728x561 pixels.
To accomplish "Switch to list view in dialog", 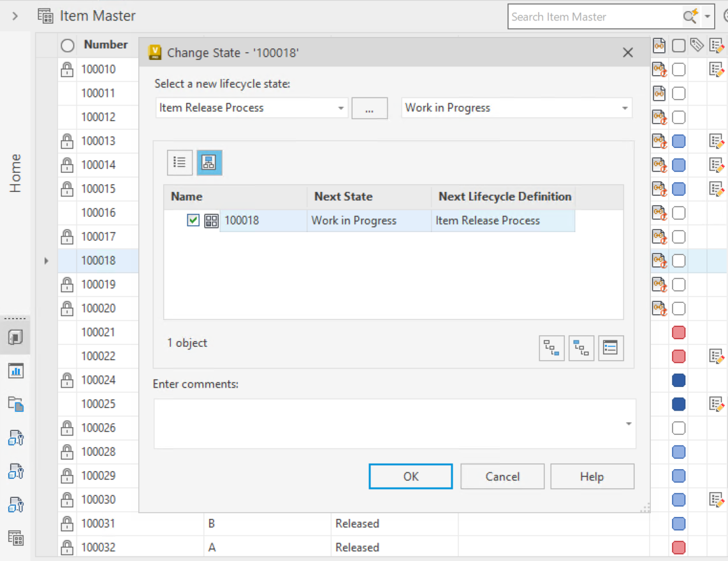I will click(x=180, y=163).
